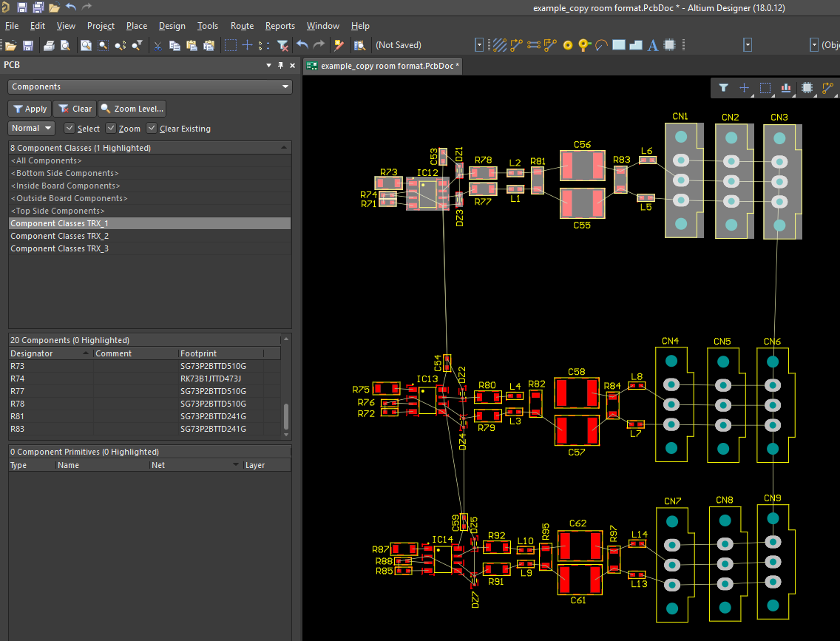Select Component Classes TRX_2 in the list
This screenshot has width=840, height=641.
coord(59,235)
